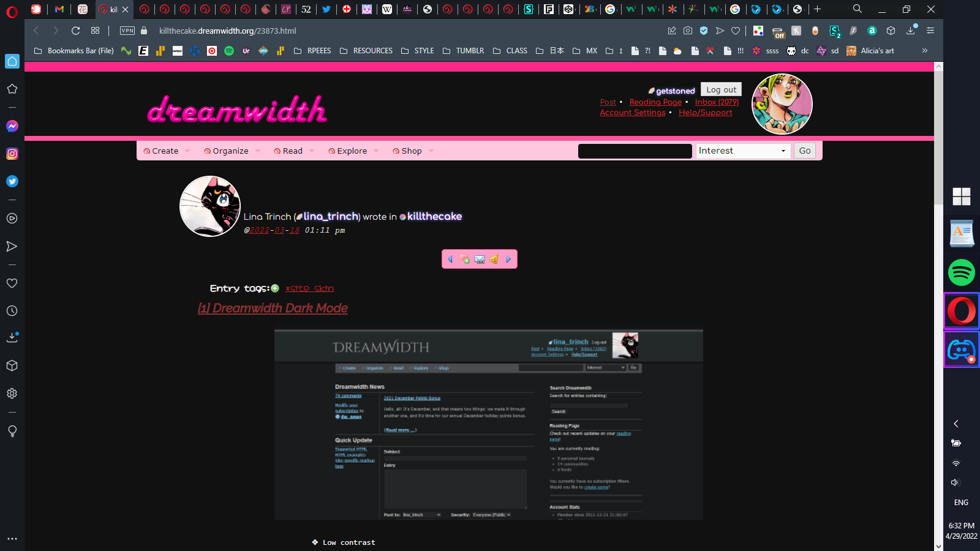Expand the Create menu
The image size is (980, 551).
point(167,151)
